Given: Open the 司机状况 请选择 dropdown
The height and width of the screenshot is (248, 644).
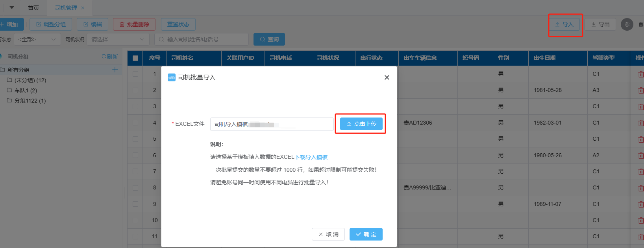Looking at the screenshot, I should pyautogui.click(x=118, y=39).
